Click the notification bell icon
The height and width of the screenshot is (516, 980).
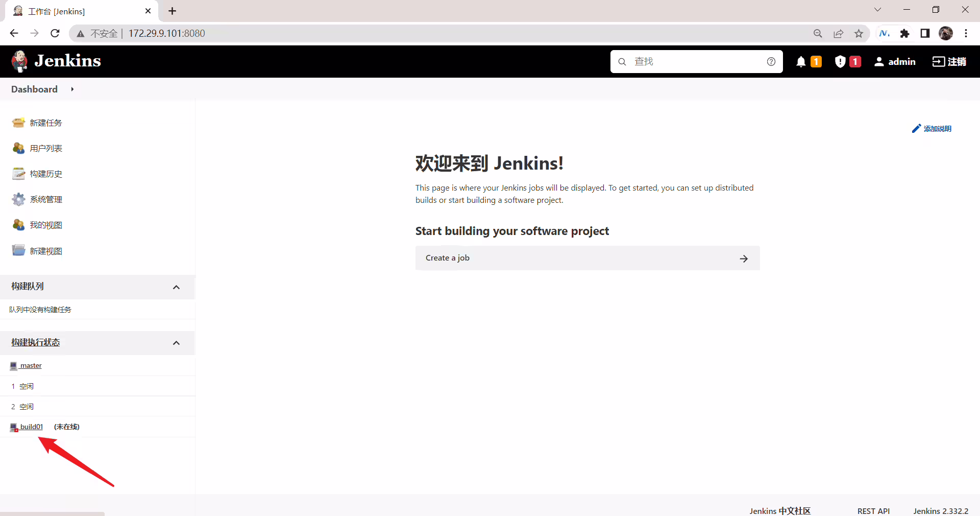[801, 62]
